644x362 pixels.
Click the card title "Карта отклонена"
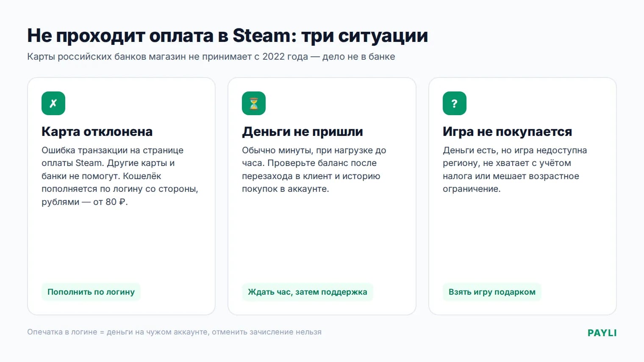pos(97,132)
